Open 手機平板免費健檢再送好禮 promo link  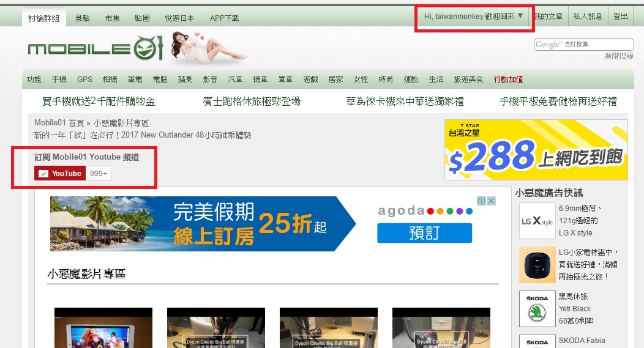point(558,101)
